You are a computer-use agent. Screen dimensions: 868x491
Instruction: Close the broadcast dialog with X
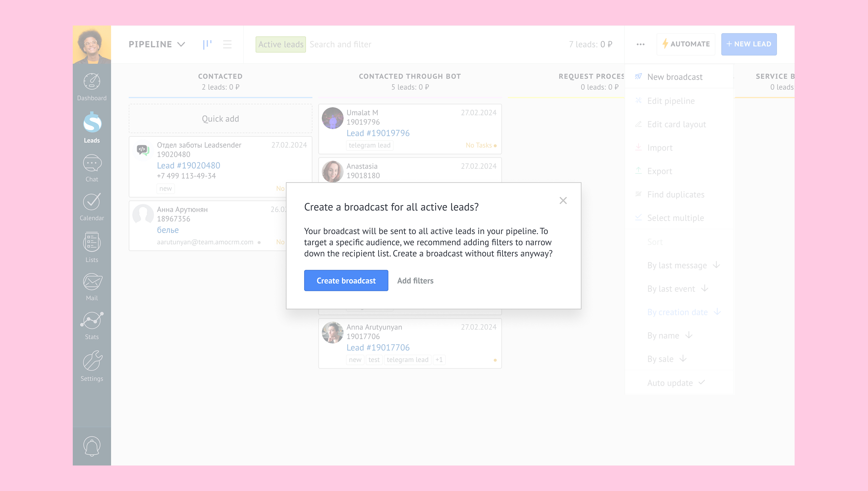click(x=563, y=201)
